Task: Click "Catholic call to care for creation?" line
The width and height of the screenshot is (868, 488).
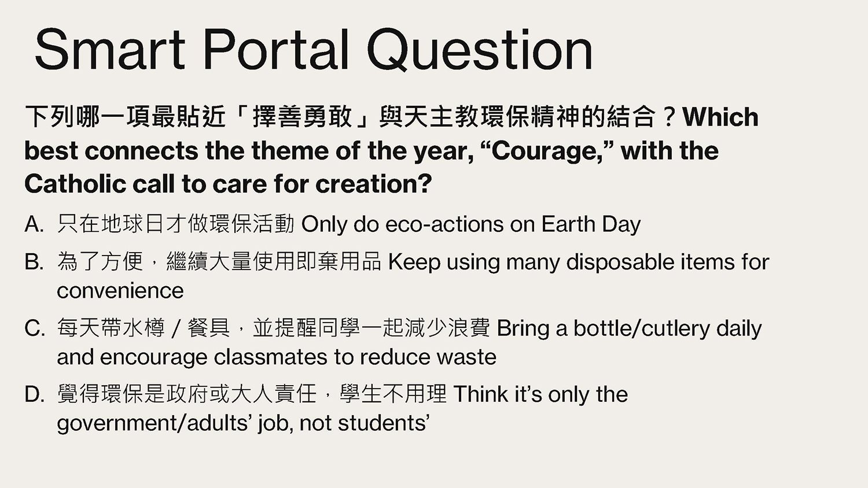Action: point(228,184)
